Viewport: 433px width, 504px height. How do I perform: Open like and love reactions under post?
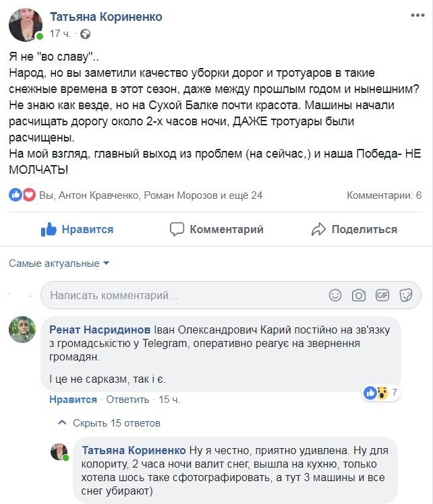[x=22, y=195]
